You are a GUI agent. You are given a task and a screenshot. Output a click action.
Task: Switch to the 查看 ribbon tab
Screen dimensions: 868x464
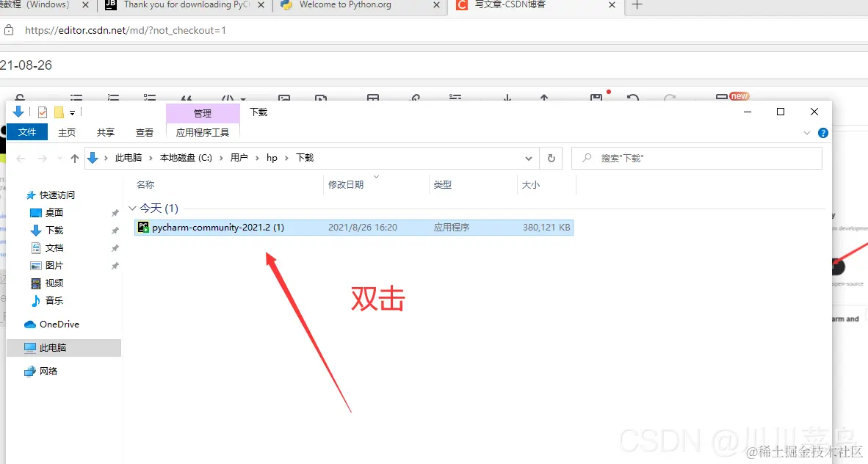[x=144, y=133]
